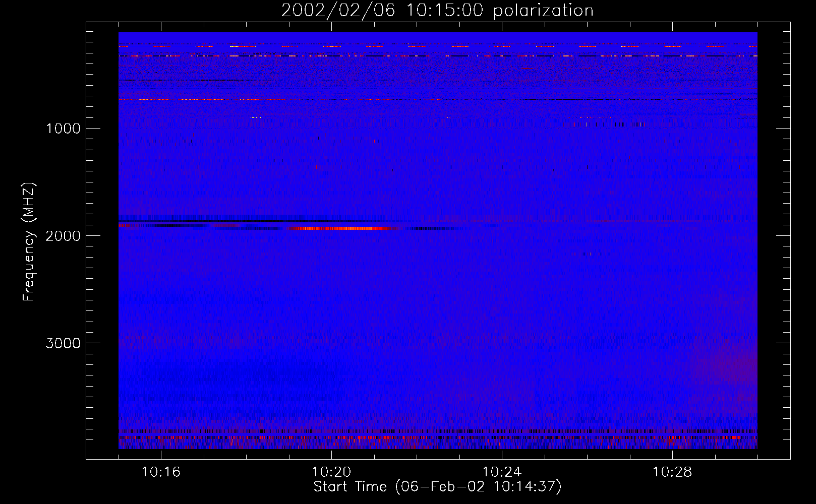816x504 pixels.
Task: Click the 'Frequency (MHZ)' axis label
Action: [29, 242]
